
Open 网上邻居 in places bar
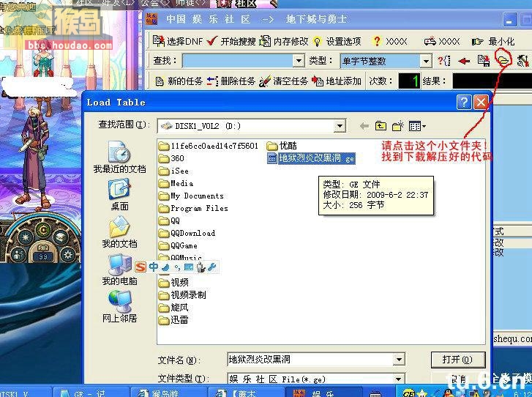tap(119, 307)
